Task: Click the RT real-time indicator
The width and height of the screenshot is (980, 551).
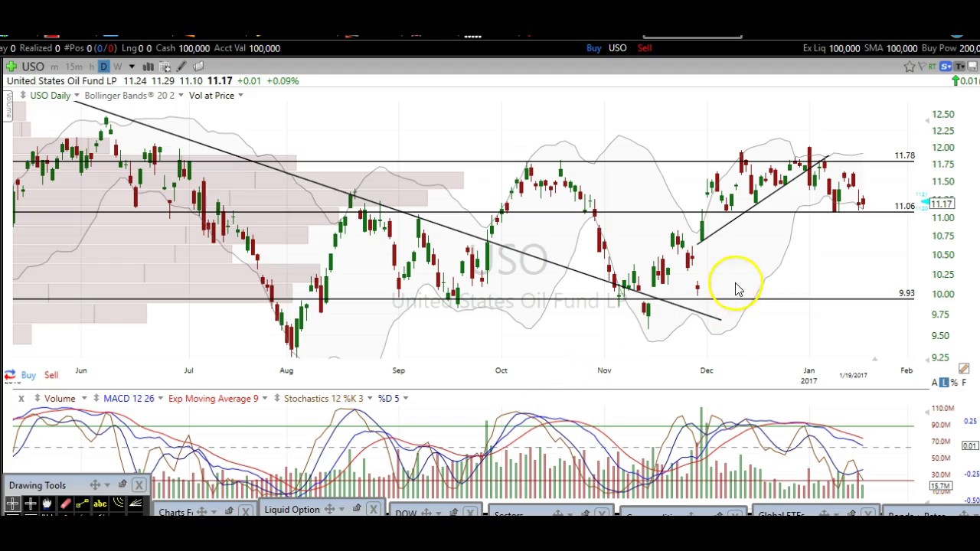Action: (x=932, y=67)
